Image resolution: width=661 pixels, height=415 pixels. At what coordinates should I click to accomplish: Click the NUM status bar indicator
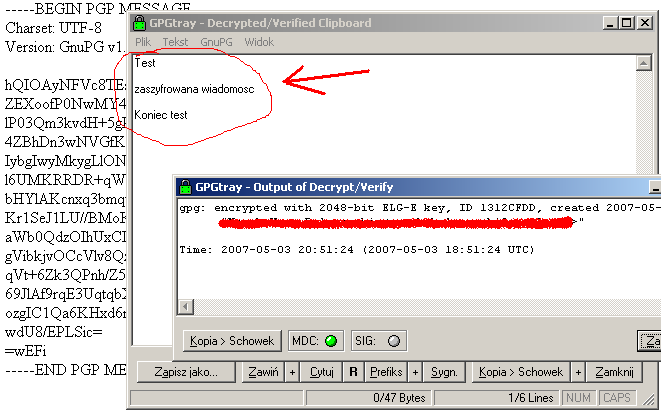578,398
